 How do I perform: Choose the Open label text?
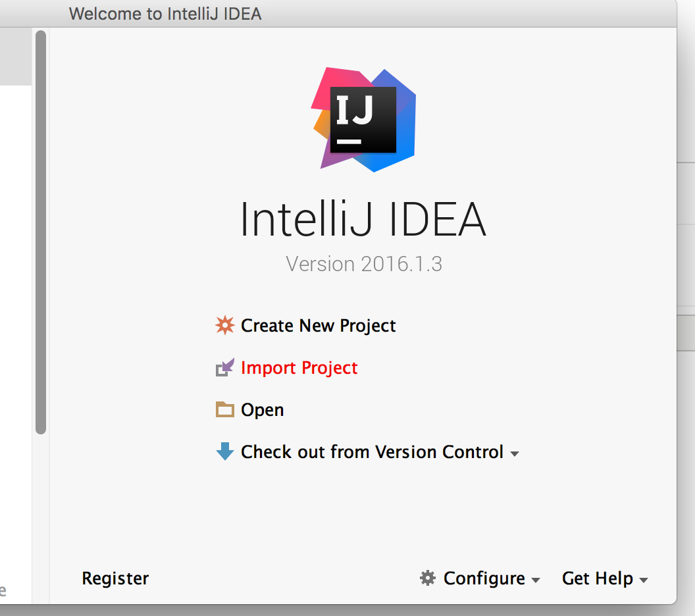[262, 410]
